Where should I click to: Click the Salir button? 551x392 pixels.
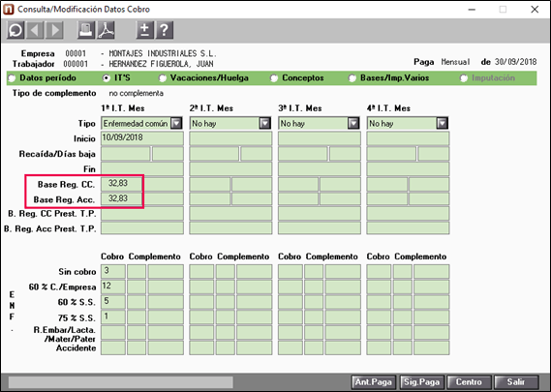click(516, 381)
